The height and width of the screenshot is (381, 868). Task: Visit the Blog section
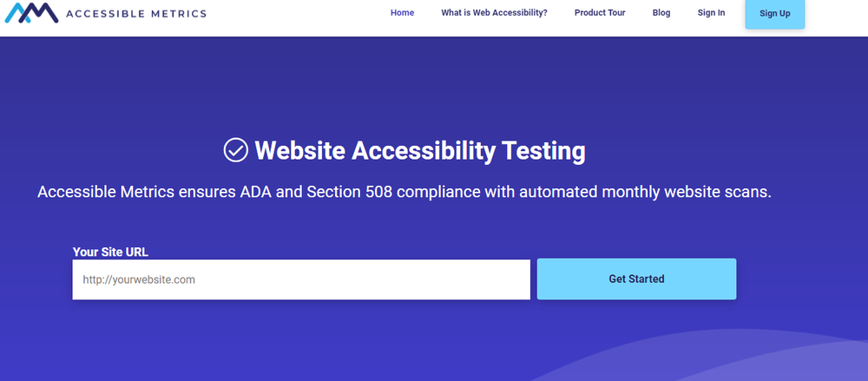click(661, 13)
